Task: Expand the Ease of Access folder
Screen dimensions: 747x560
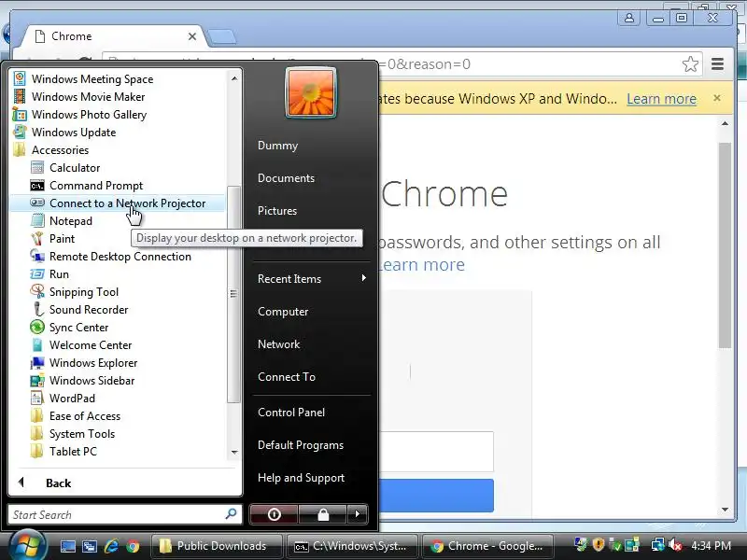Action: 85,416
